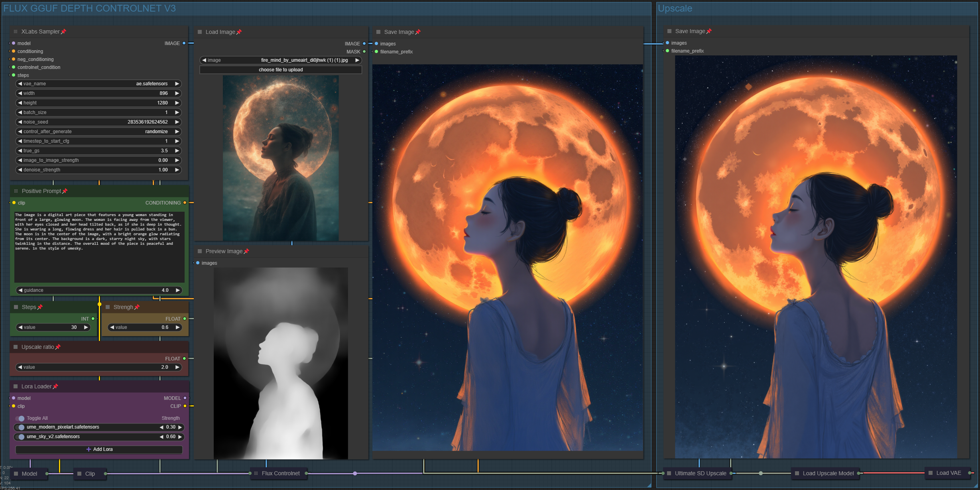Image resolution: width=980 pixels, height=490 pixels.
Task: Collapse the Flux Controlnet node dot
Action: 256,473
